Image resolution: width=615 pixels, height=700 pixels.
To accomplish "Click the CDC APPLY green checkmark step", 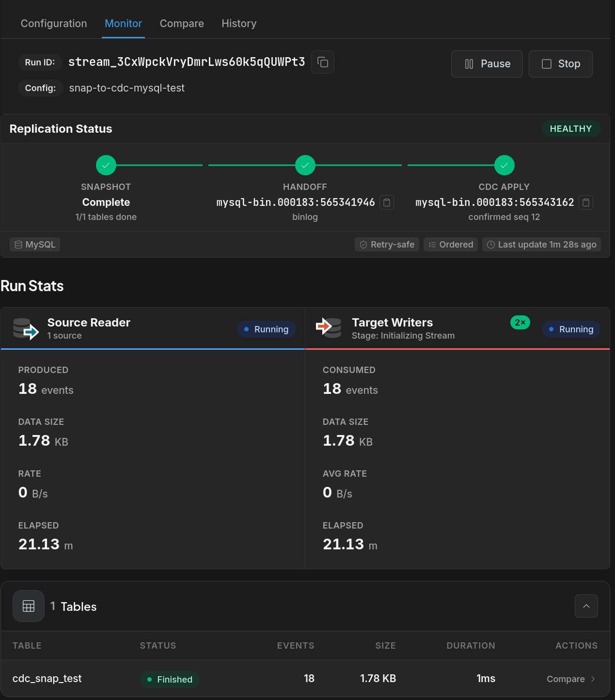I will point(505,165).
